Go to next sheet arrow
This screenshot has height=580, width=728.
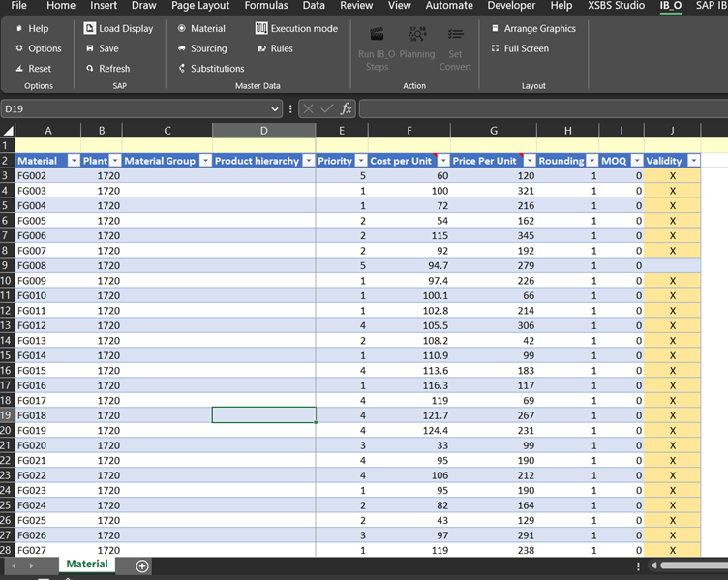pyautogui.click(x=31, y=565)
